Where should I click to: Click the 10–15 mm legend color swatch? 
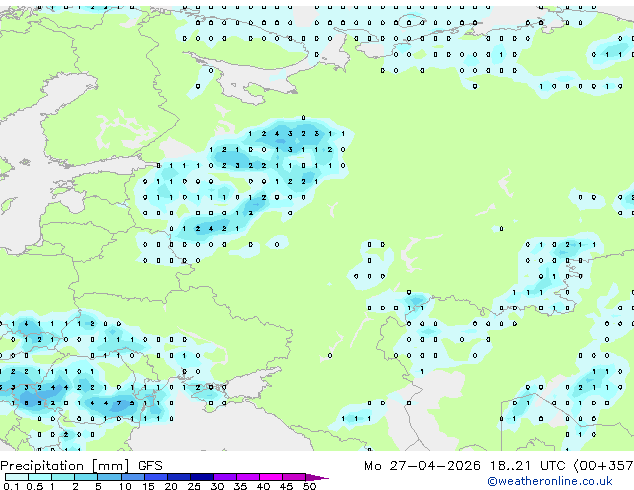pos(133,477)
